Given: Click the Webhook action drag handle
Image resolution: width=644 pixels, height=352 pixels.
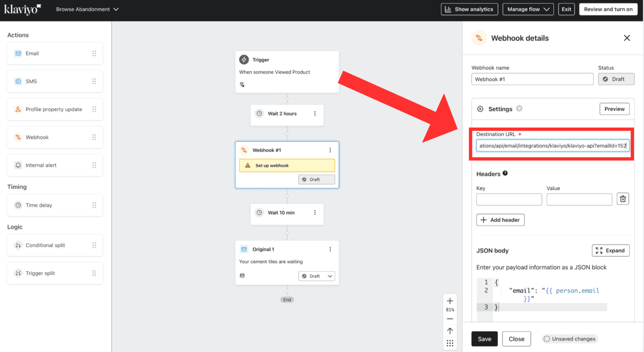Looking at the screenshot, I should [x=94, y=137].
